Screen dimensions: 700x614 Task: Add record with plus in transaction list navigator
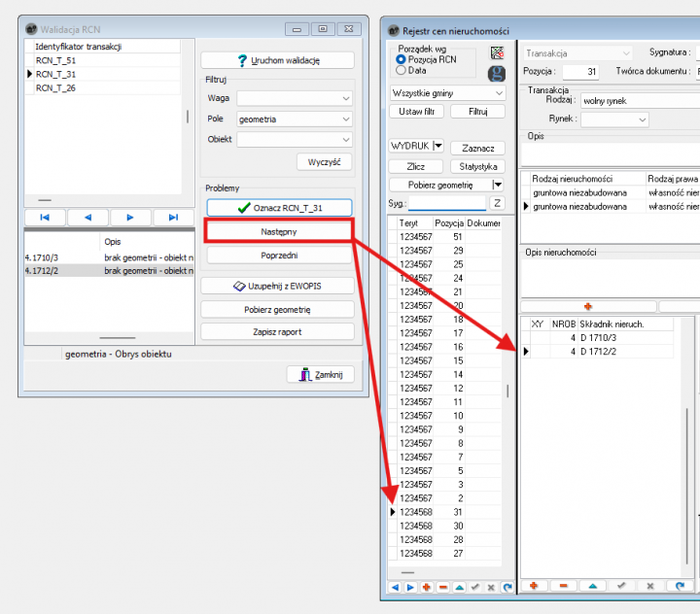coord(427,587)
